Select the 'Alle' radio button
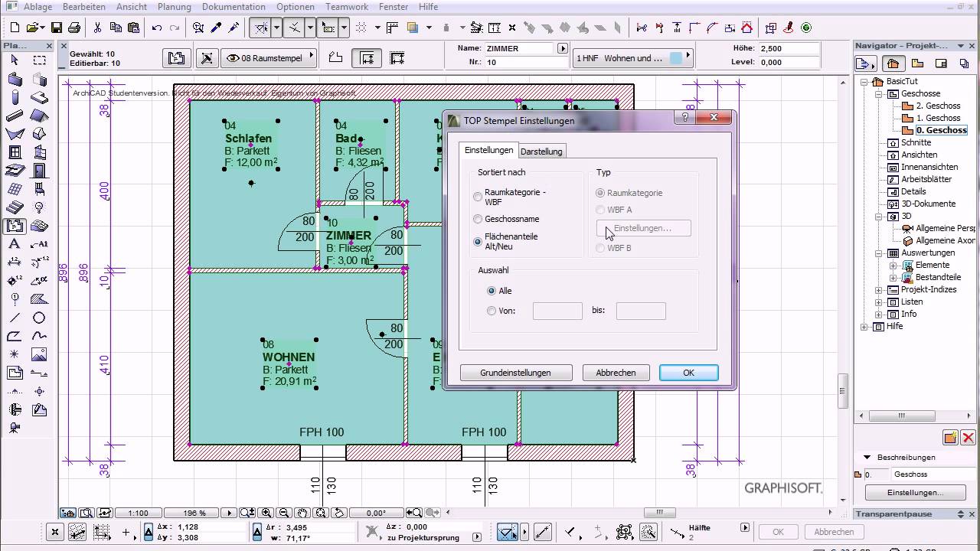The width and height of the screenshot is (980, 551). [492, 291]
